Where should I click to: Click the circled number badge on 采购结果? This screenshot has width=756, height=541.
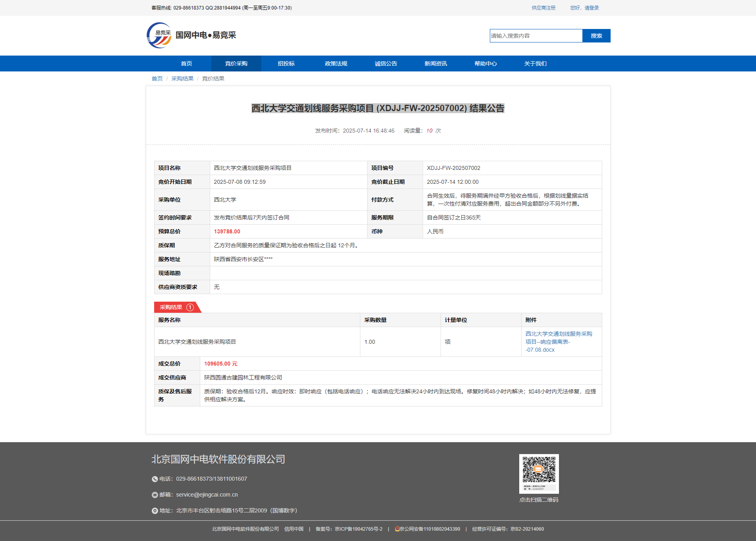click(190, 307)
